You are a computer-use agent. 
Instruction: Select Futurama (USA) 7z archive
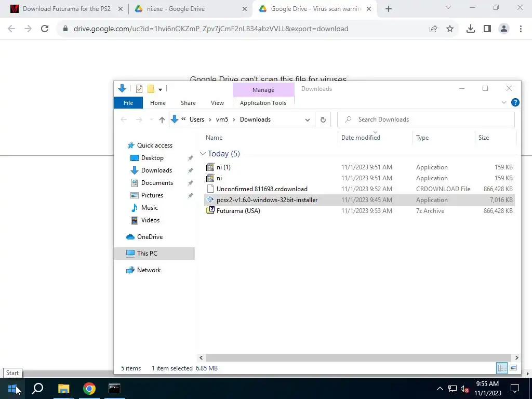[x=360, y=211]
